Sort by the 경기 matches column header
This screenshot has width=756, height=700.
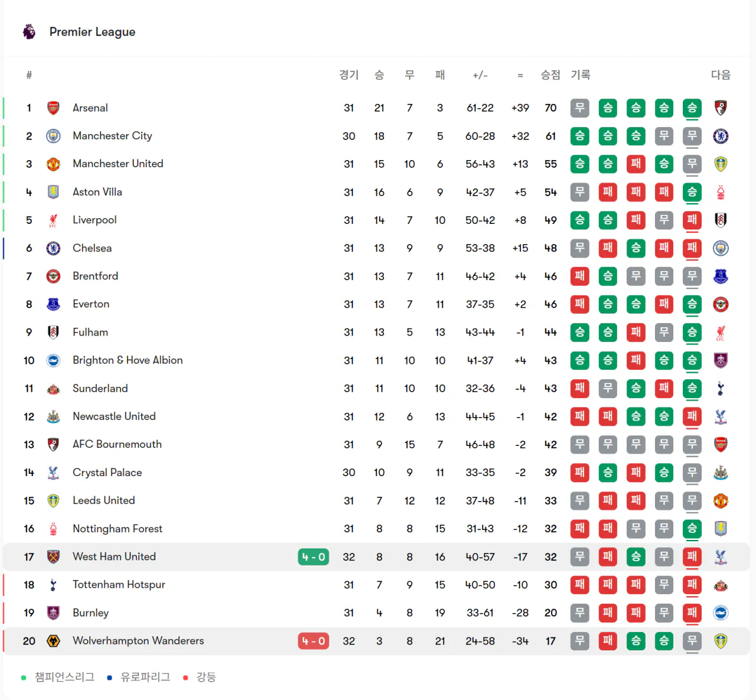coord(348,75)
